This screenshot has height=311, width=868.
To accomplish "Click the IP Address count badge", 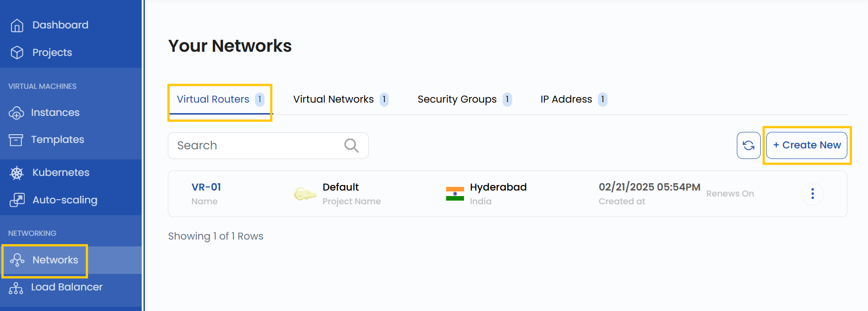I will 603,99.
